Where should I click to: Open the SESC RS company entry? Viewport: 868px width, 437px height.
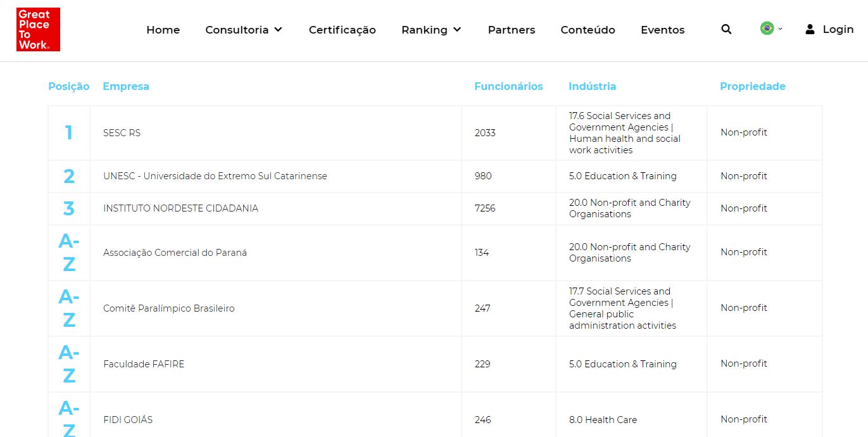click(x=122, y=133)
